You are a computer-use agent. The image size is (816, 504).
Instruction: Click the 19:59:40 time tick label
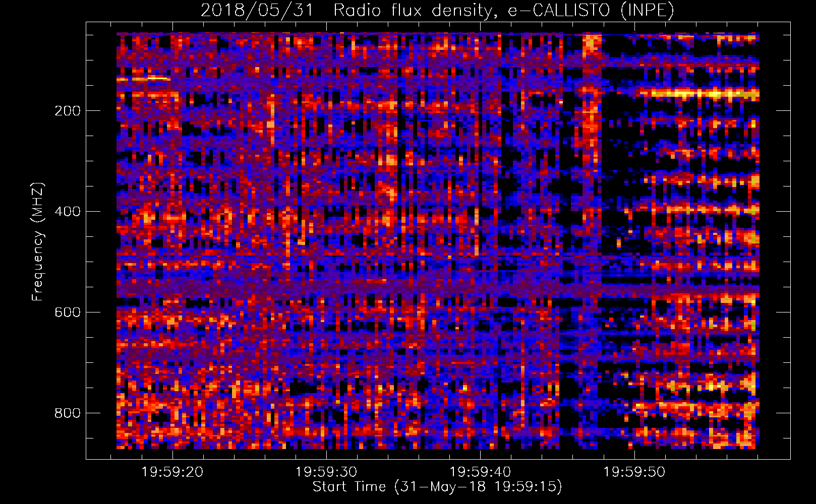tap(480, 472)
